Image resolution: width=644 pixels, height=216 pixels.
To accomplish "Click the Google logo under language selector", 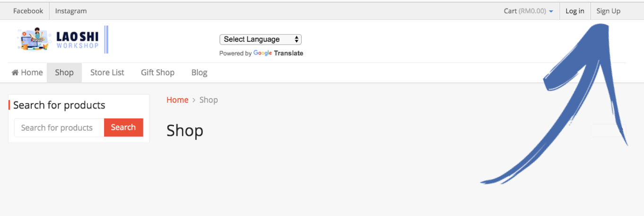I will [x=262, y=53].
